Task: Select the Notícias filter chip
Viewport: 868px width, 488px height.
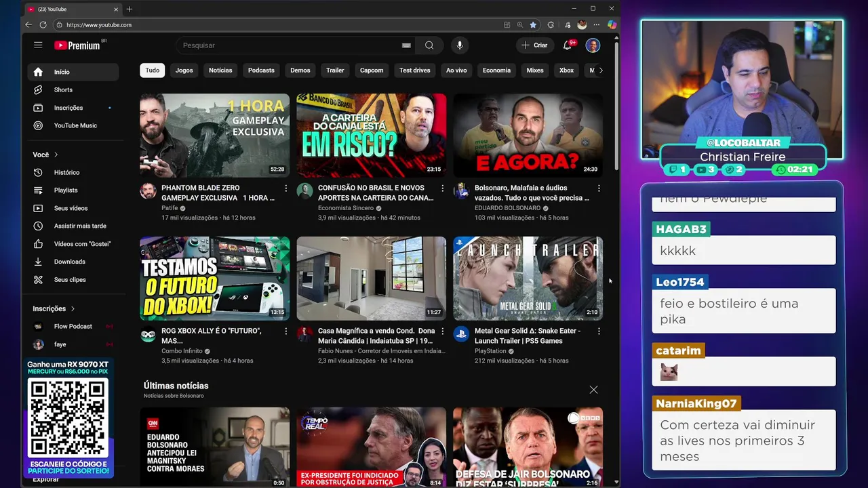Action: point(220,70)
